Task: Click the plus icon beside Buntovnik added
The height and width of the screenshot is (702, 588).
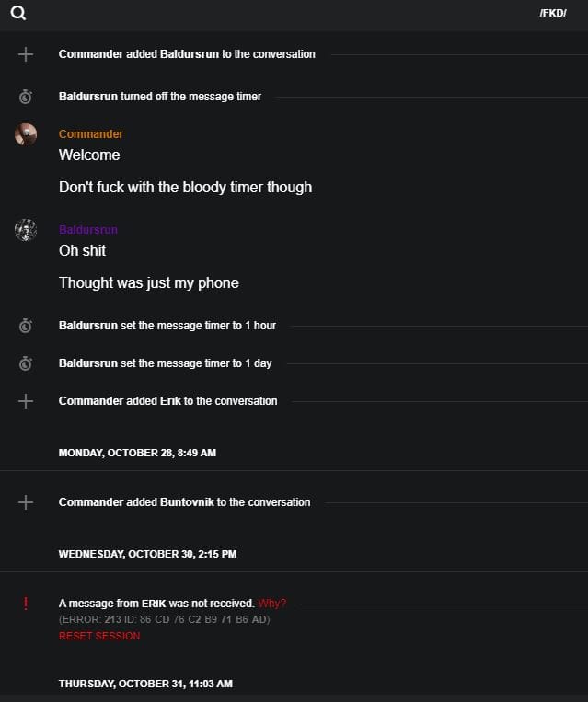Action: [x=26, y=502]
